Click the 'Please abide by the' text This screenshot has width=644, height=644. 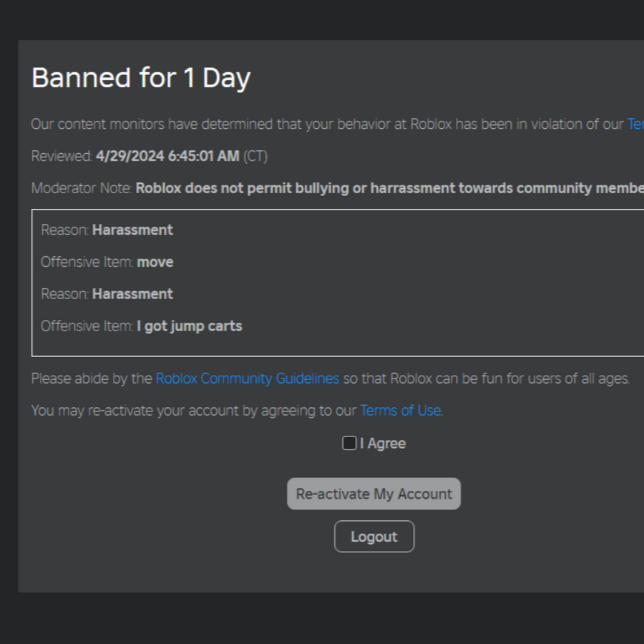coord(92,379)
